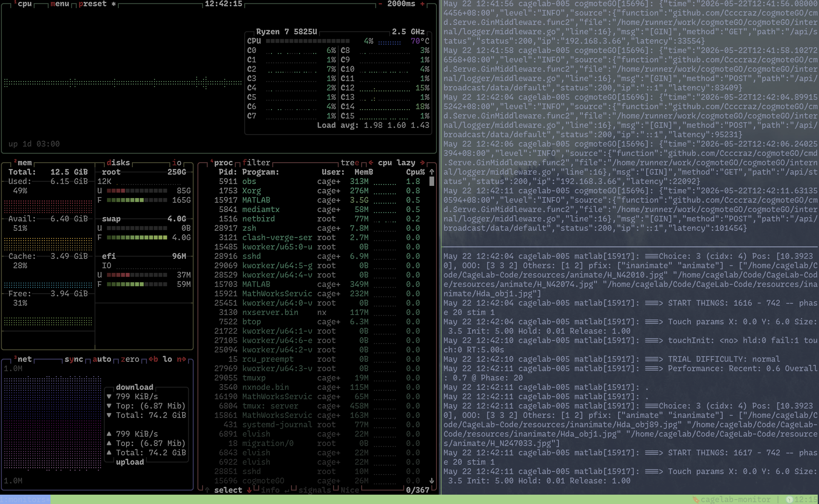This screenshot has height=504, width=819.
Task: Click the Load avg values
Action: pyautogui.click(x=396, y=125)
